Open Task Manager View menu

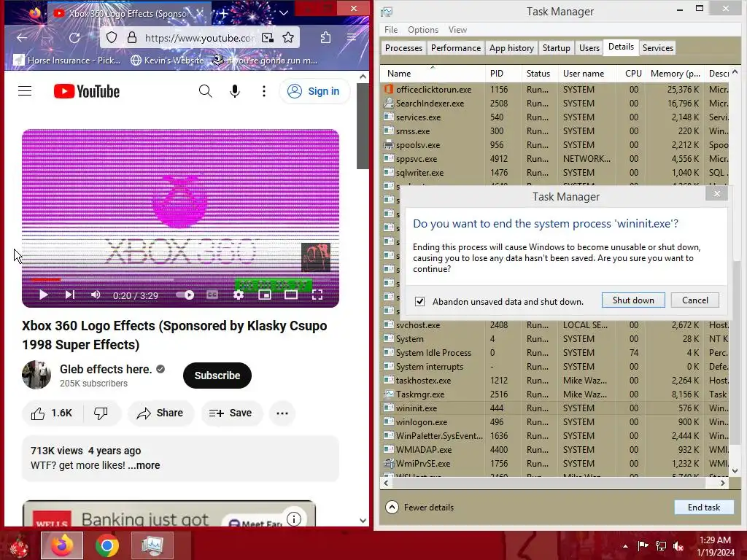tap(457, 29)
